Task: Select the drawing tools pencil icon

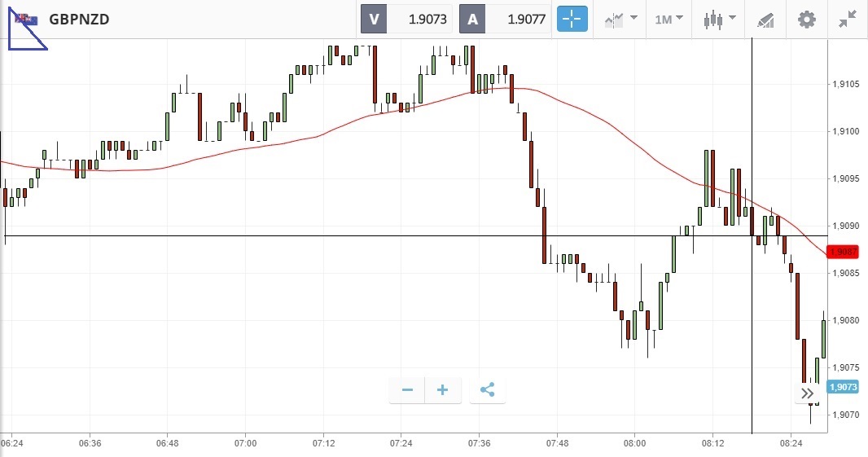Action: tap(765, 19)
